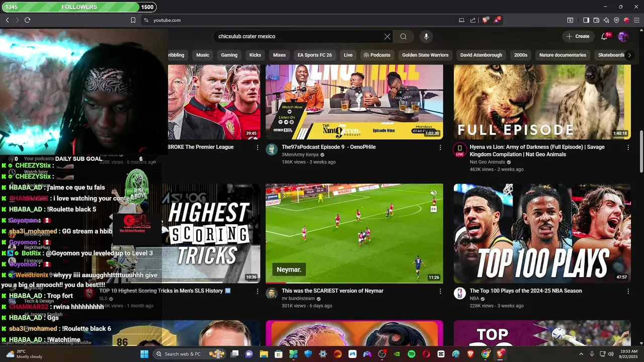Viewport: 644px width, 362px height.
Task: Show more filter chips with right arrow
Action: point(629,55)
